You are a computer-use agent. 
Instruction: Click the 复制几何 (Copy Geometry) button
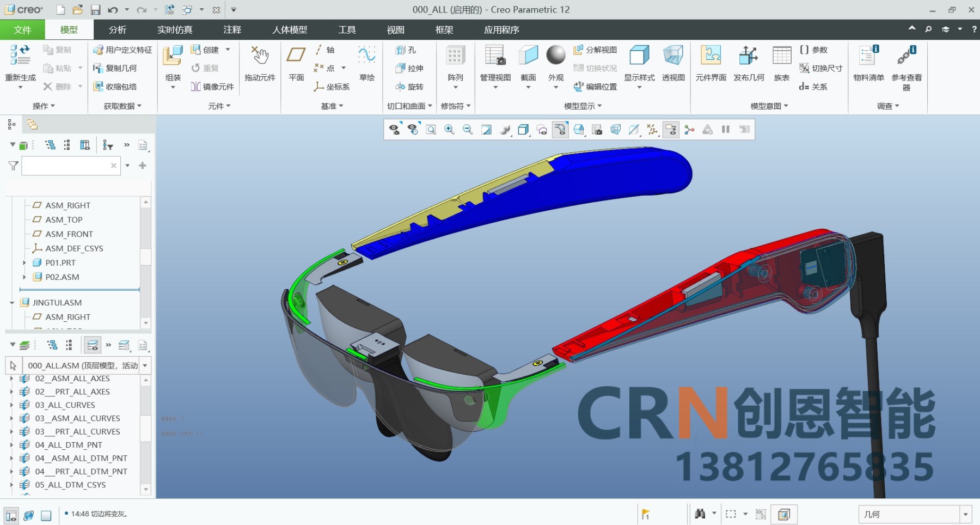tap(115, 68)
